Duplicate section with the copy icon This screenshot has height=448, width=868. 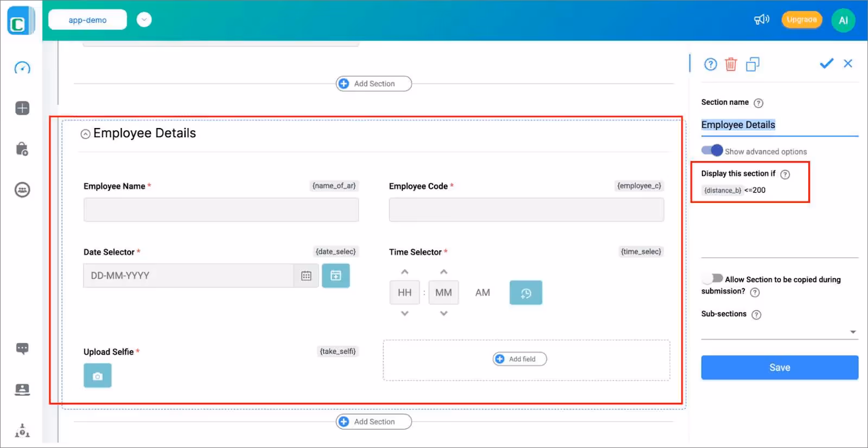pos(752,65)
